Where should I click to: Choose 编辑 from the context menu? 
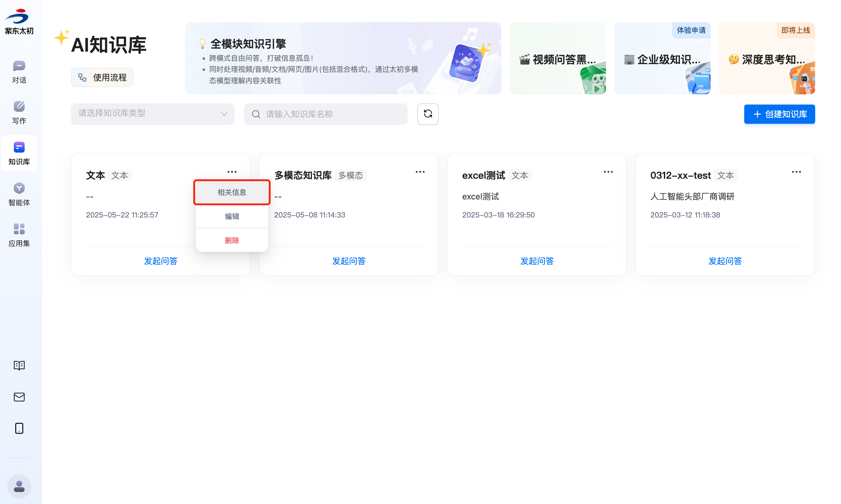pos(232,216)
